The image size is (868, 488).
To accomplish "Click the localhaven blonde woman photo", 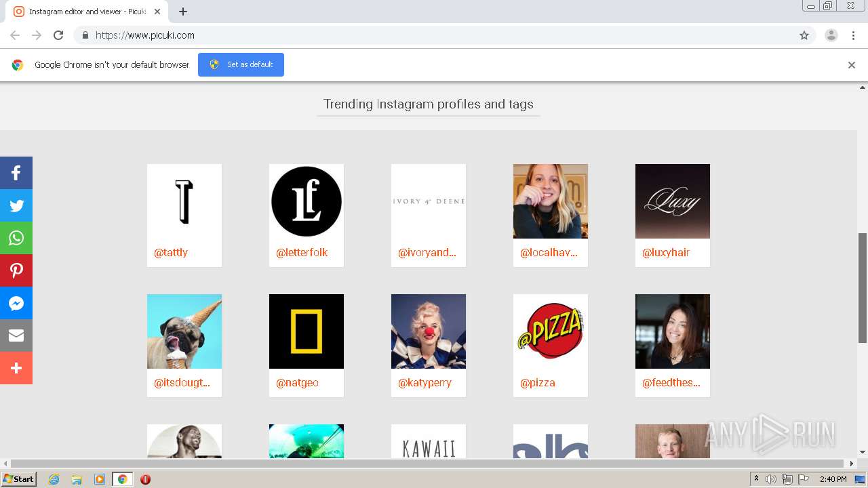I will [x=551, y=201].
